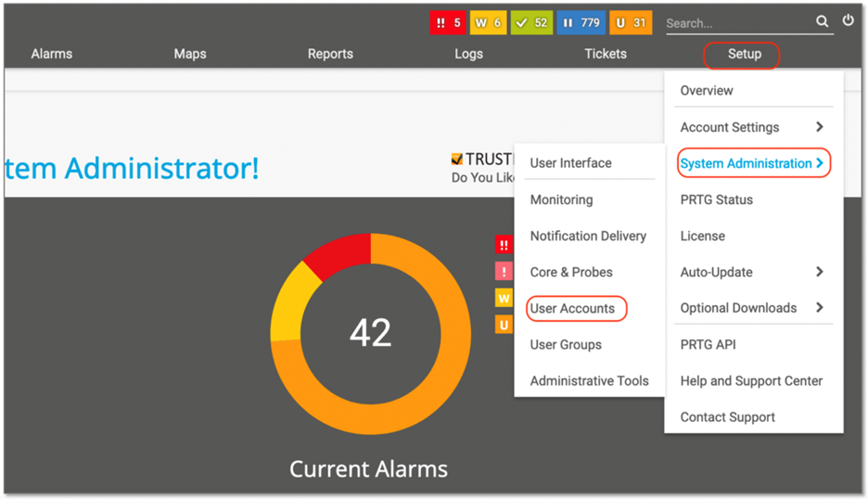This screenshot has height=499, width=868.
Task: Open Help and Support Center
Action: (x=751, y=380)
